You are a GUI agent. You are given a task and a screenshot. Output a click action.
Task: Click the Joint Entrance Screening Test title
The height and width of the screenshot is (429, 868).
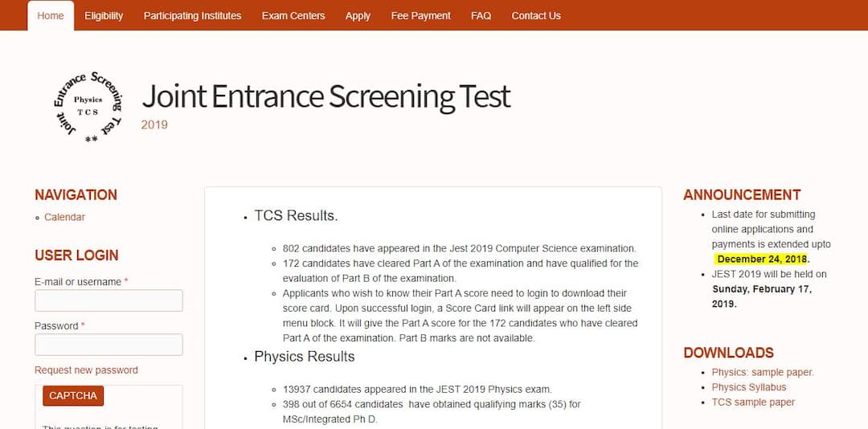326,96
